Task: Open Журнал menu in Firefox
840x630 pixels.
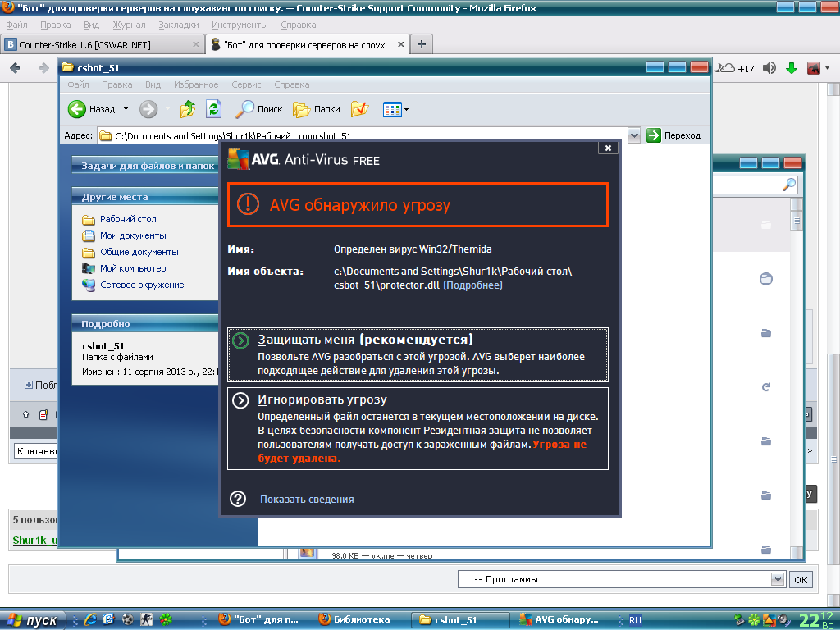Action: click(x=129, y=25)
